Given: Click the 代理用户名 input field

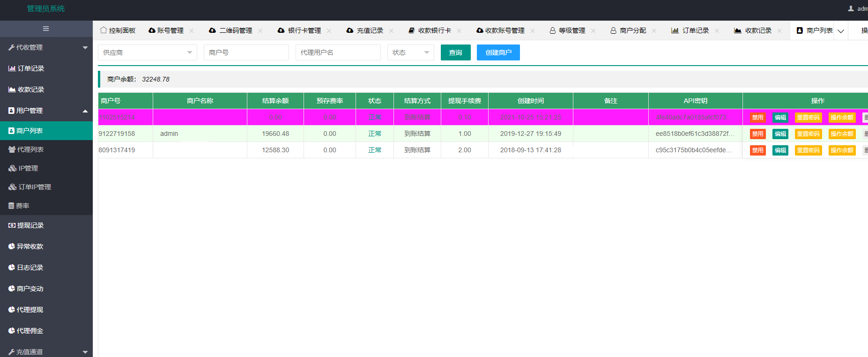Looking at the screenshot, I should tap(338, 52).
